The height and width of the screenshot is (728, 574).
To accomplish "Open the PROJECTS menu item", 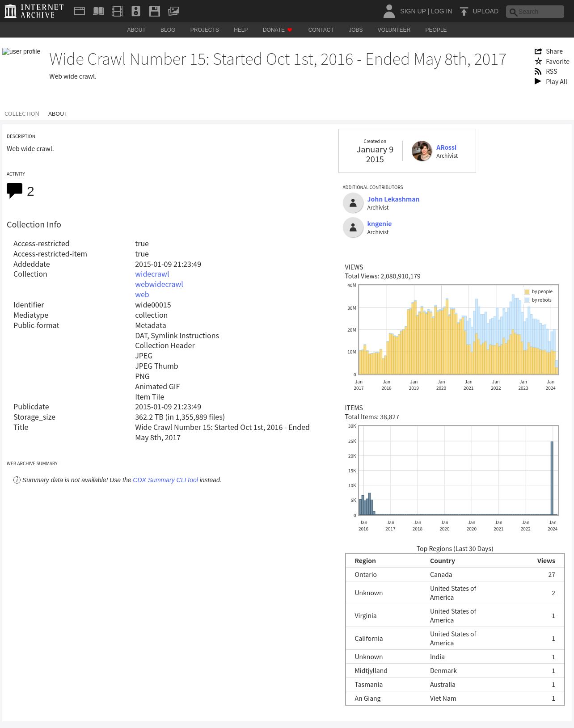I will pos(205,30).
